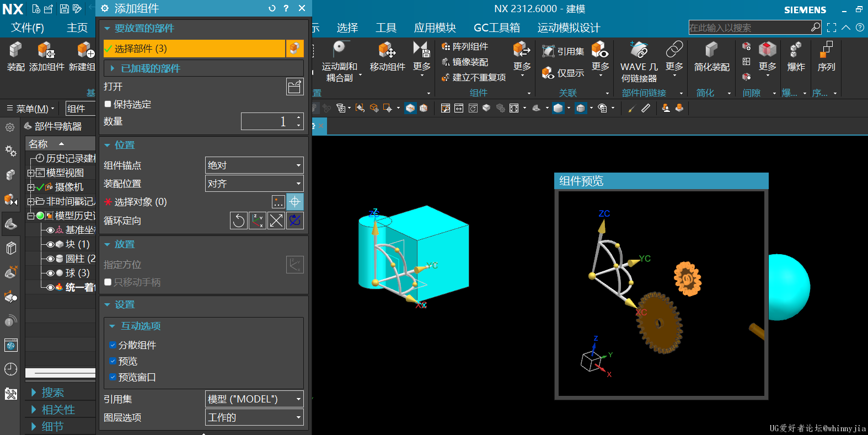Click the New Component (新建组) icon
Viewport: 868px width, 435px height.
(85, 50)
